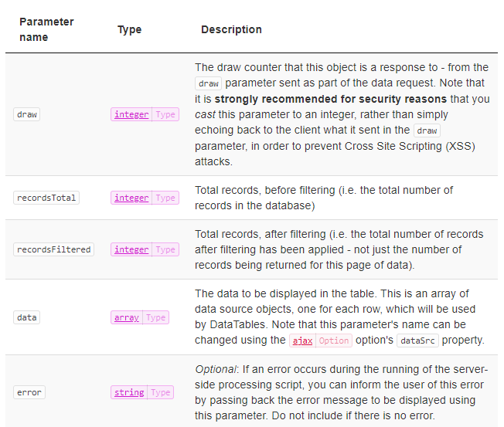Click the Type badge beside the array link
The width and height of the screenshot is (504, 427).
click(156, 318)
